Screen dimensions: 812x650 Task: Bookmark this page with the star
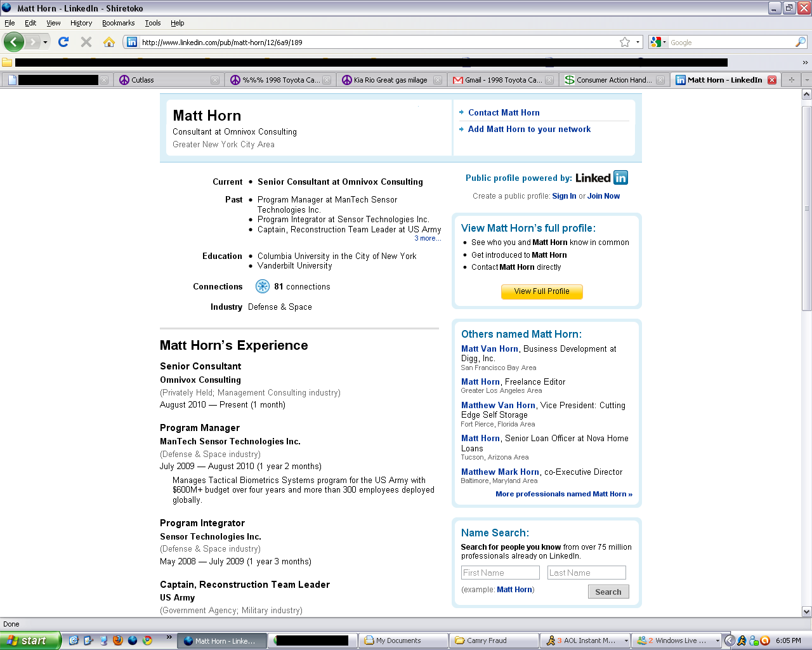click(x=625, y=42)
